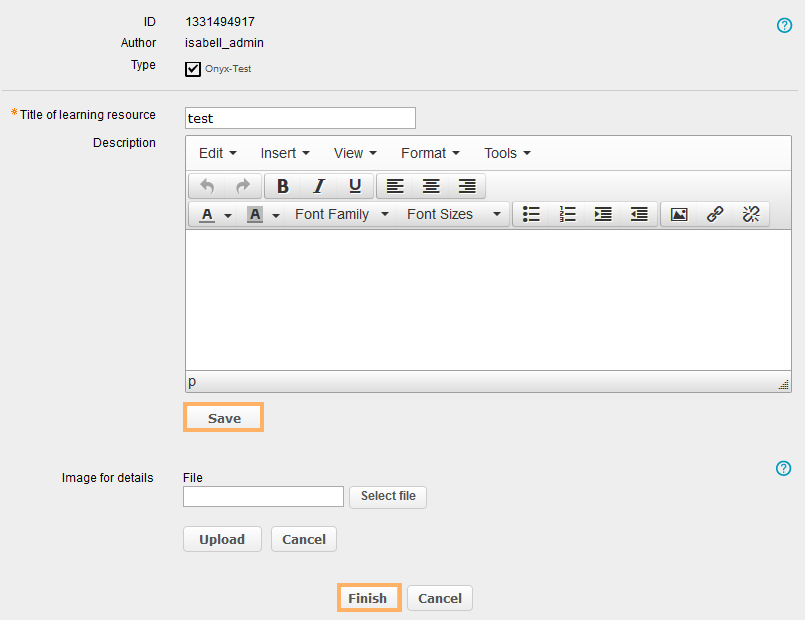Align text to center

(x=431, y=186)
